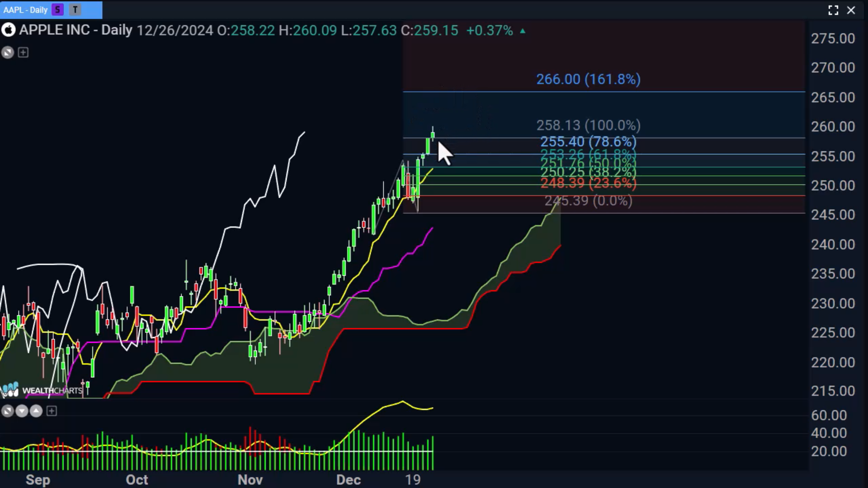Click the 240.00 price axis label
Viewport: 868px width, 488px height.
[833, 244]
